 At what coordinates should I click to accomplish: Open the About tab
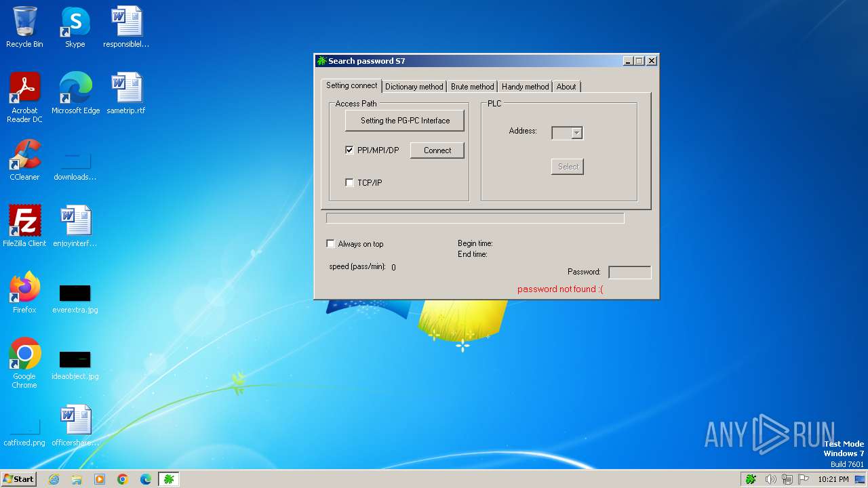tap(566, 87)
